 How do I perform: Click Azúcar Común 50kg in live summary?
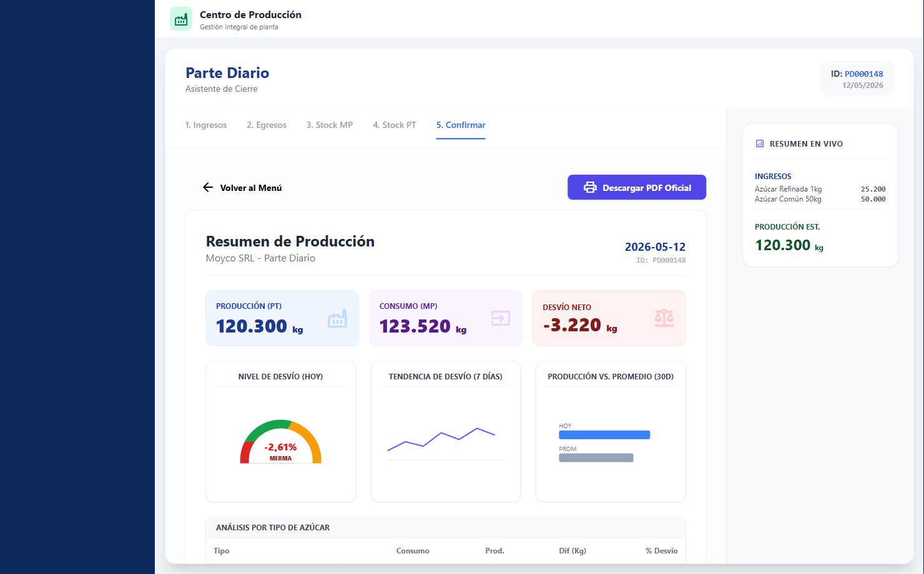[x=788, y=199]
